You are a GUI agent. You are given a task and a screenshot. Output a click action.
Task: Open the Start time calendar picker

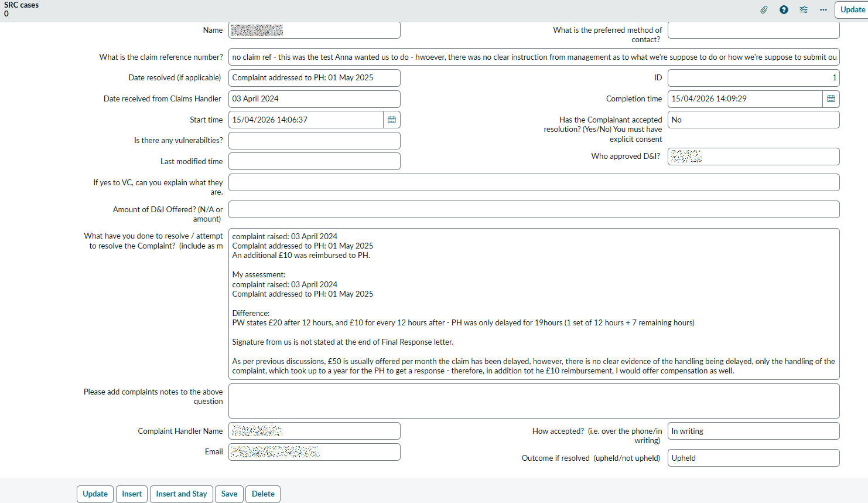392,120
